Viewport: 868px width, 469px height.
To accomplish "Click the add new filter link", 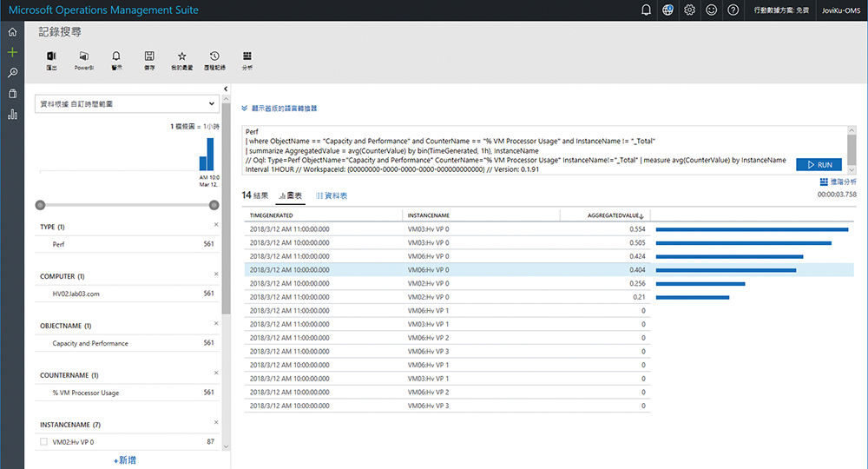I will coord(124,460).
